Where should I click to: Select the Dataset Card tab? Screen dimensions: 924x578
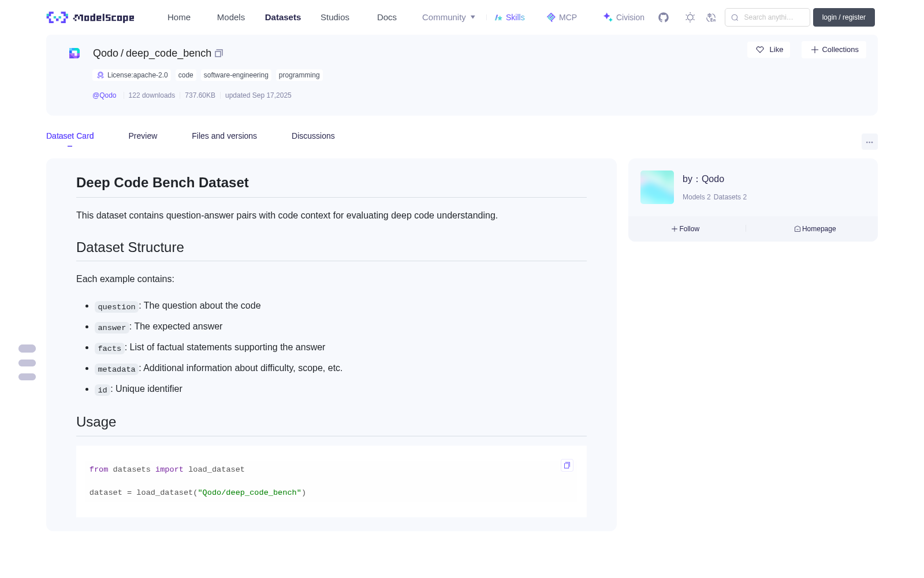(x=70, y=136)
